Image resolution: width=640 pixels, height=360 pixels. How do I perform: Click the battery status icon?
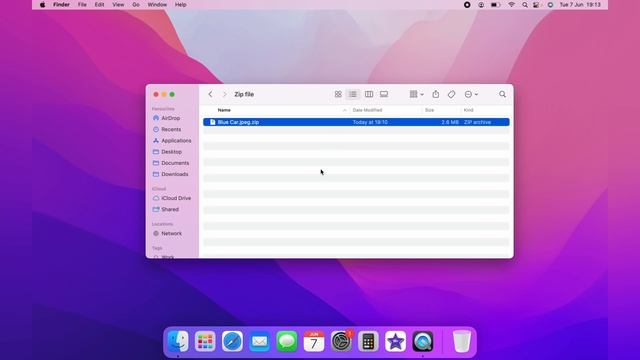496,5
